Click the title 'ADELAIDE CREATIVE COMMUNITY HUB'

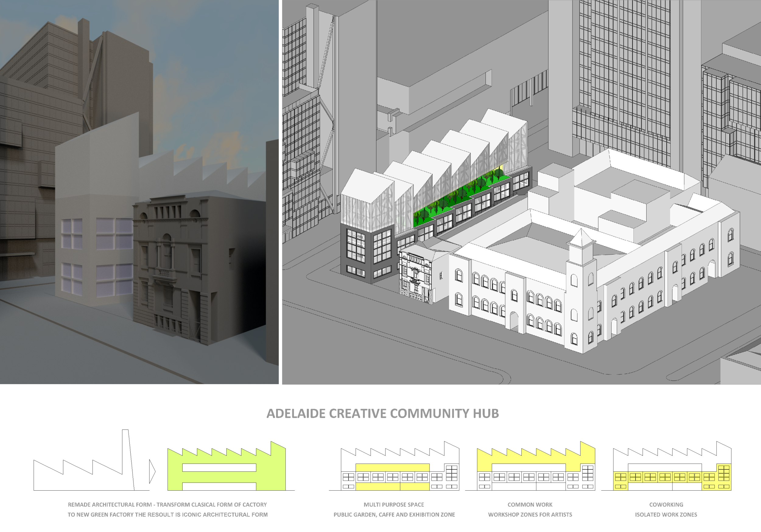pos(383,413)
